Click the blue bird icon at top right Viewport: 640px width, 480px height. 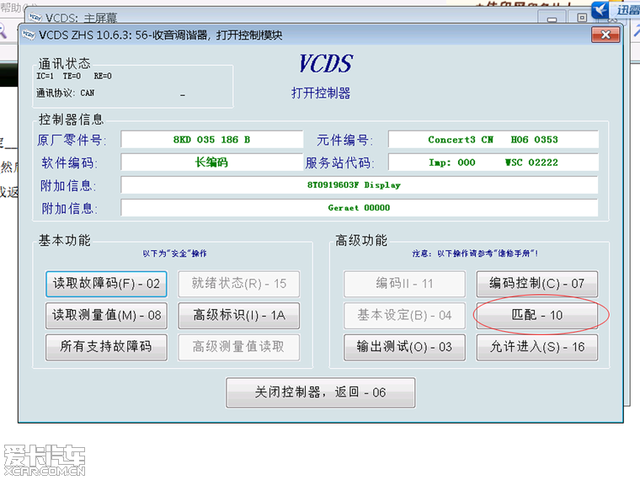[600, 10]
